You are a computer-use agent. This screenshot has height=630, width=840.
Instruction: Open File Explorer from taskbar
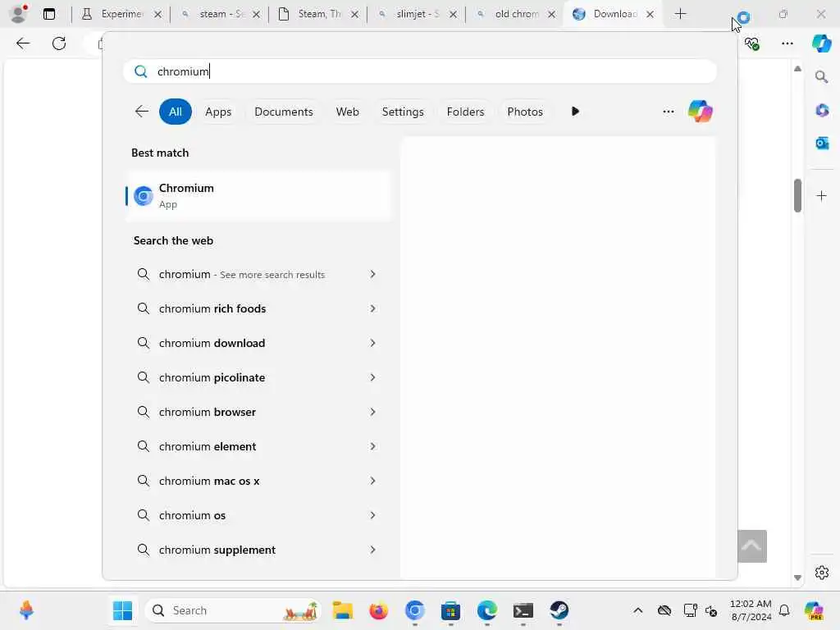coord(343,610)
